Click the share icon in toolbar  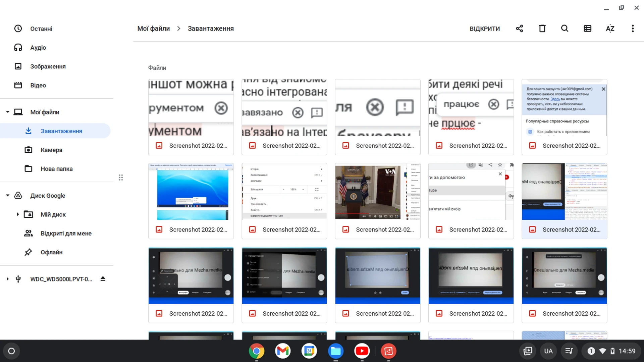[x=519, y=29]
